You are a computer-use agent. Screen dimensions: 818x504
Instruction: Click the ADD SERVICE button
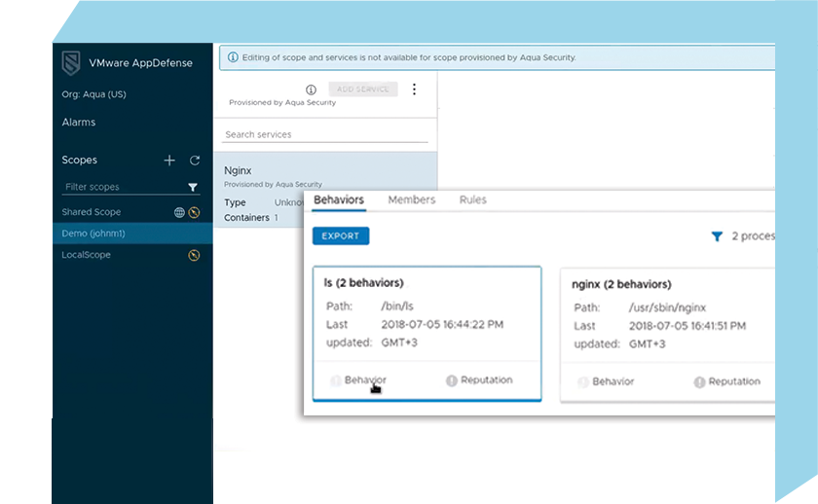click(x=363, y=90)
